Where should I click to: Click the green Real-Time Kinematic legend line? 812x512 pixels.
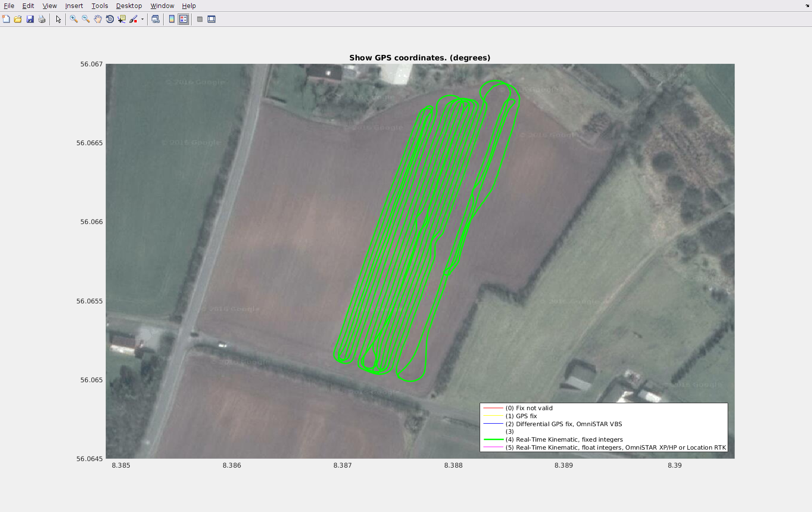pos(493,440)
